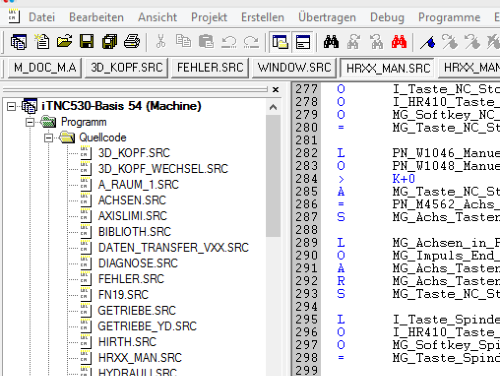This screenshot has width=500, height=377.
Task: Create a new file
Action: [42, 42]
